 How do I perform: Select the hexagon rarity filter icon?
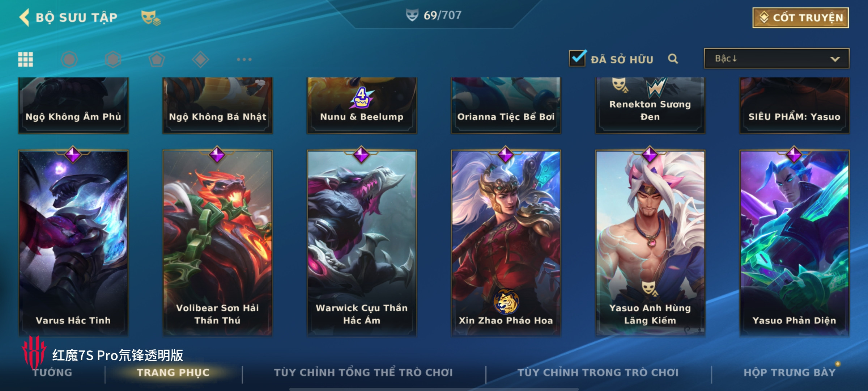[113, 59]
